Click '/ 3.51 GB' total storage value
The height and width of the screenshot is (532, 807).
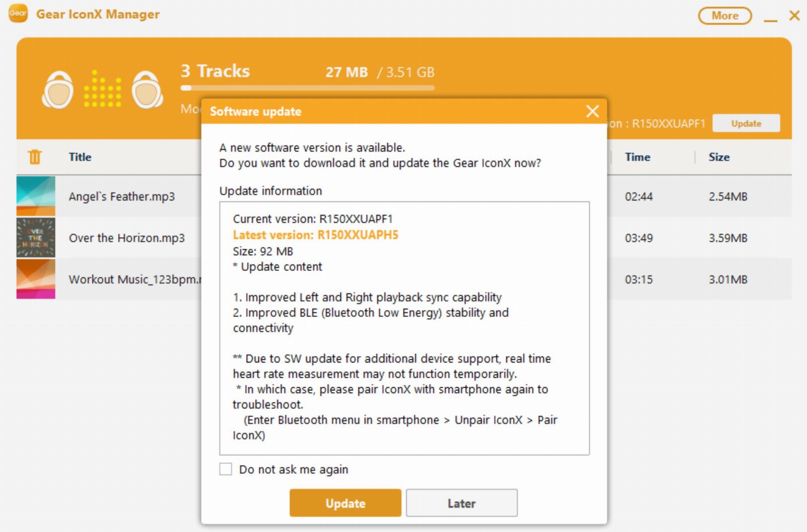(406, 72)
